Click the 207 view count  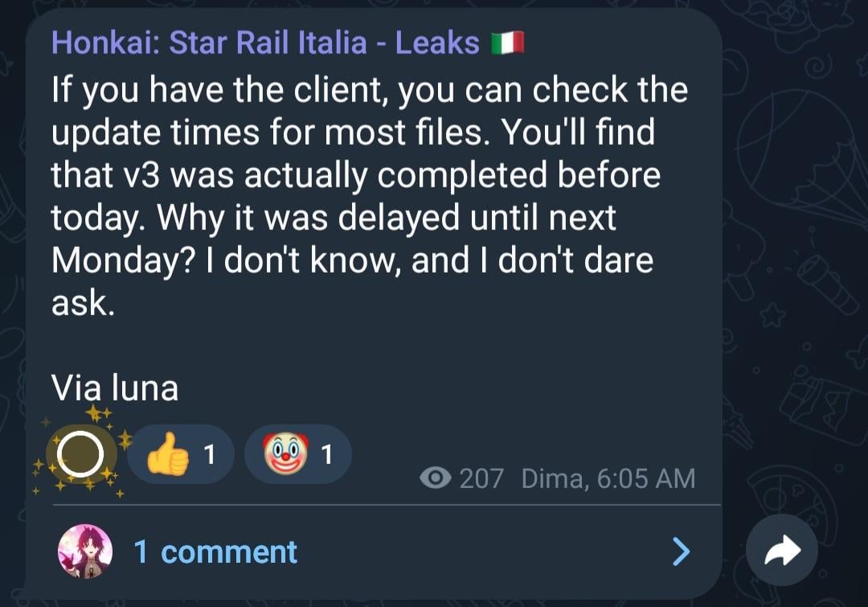point(481,478)
